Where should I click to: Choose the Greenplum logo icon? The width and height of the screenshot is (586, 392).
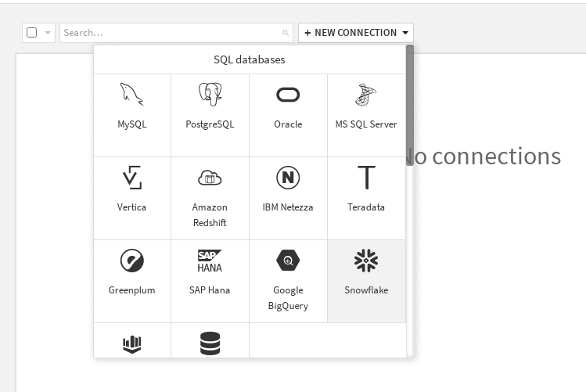[132, 261]
